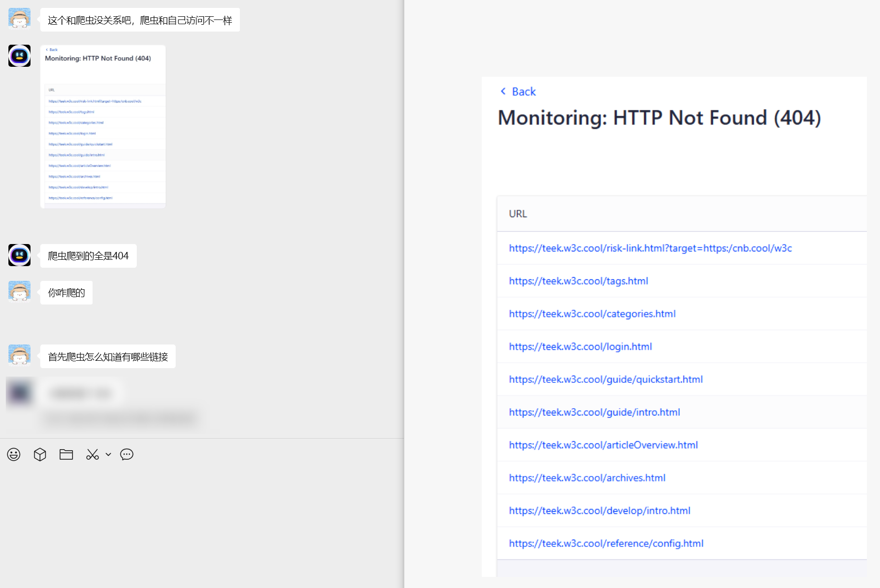Open the categories.html URL link
Viewport: 880px width, 588px height.
tap(592, 314)
